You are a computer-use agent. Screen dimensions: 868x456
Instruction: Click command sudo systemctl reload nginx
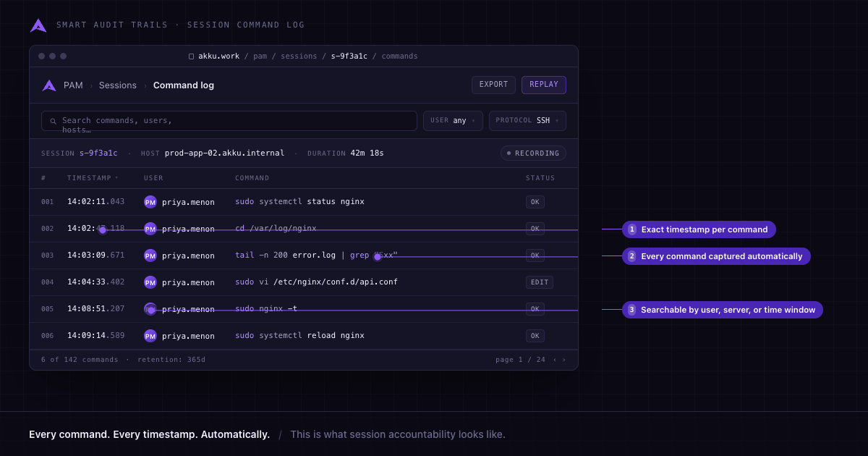(x=299, y=336)
